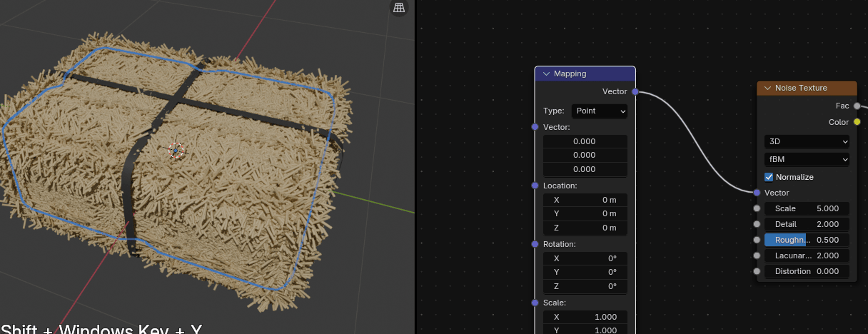Click the Mapping Rotation input socket

click(535, 244)
